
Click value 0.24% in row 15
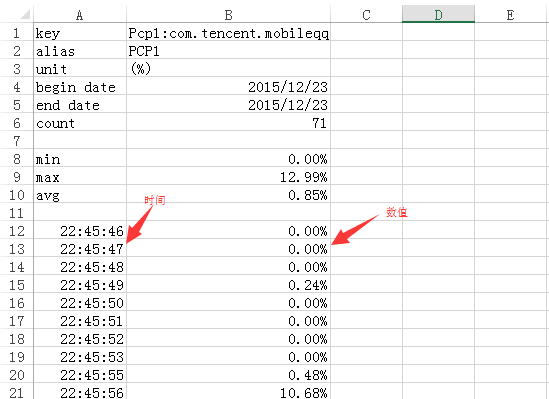pos(228,285)
